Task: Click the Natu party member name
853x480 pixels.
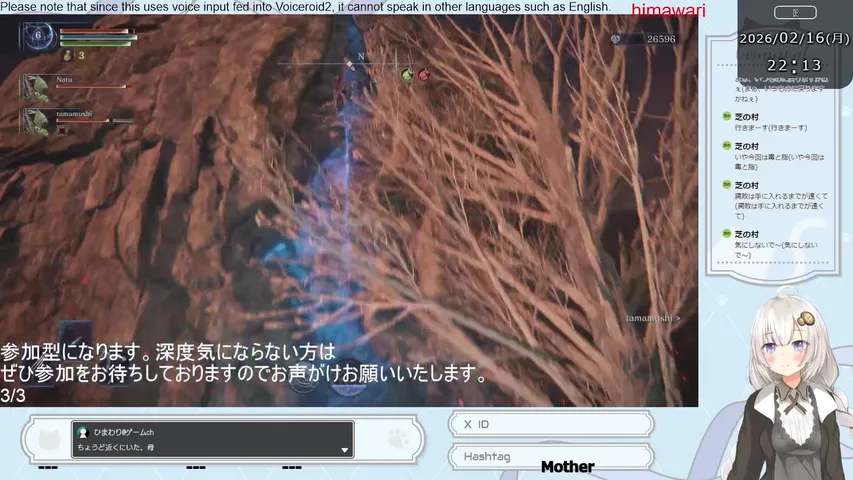Action: click(64, 79)
